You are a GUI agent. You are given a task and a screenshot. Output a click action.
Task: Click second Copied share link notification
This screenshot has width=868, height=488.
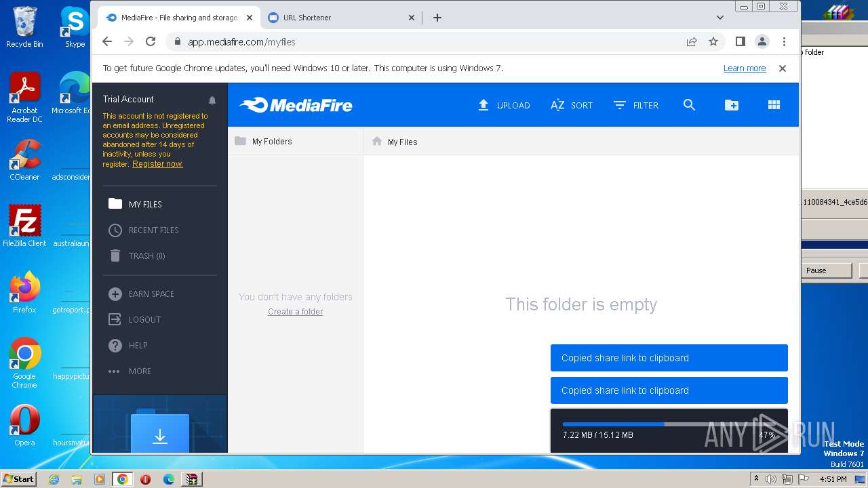669,390
